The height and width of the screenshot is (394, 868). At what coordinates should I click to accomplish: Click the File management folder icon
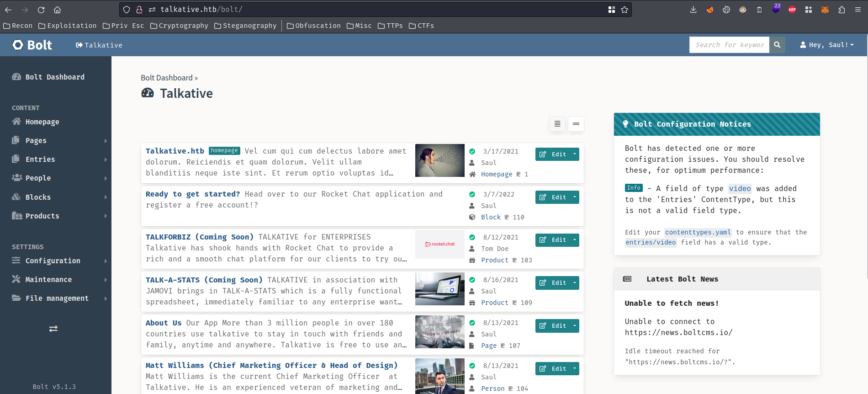[16, 298]
